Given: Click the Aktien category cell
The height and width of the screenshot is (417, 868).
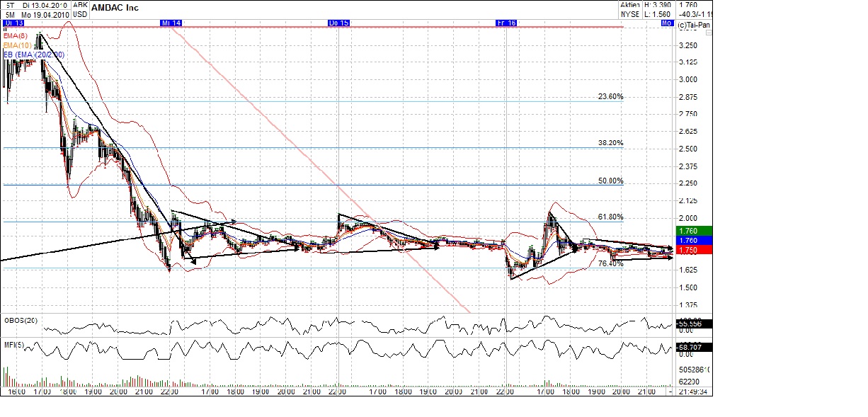Looking at the screenshot, I should point(632,5).
